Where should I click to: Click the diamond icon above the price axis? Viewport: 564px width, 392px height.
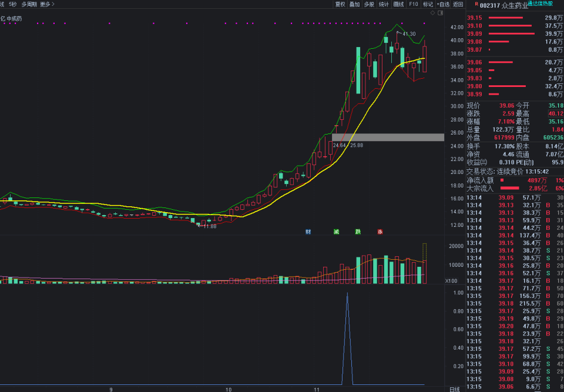click(x=433, y=12)
